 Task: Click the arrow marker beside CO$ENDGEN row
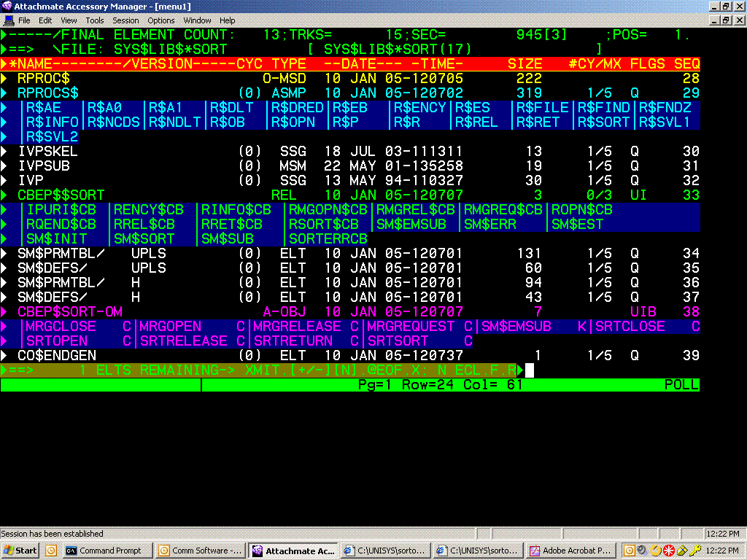tap(4, 356)
